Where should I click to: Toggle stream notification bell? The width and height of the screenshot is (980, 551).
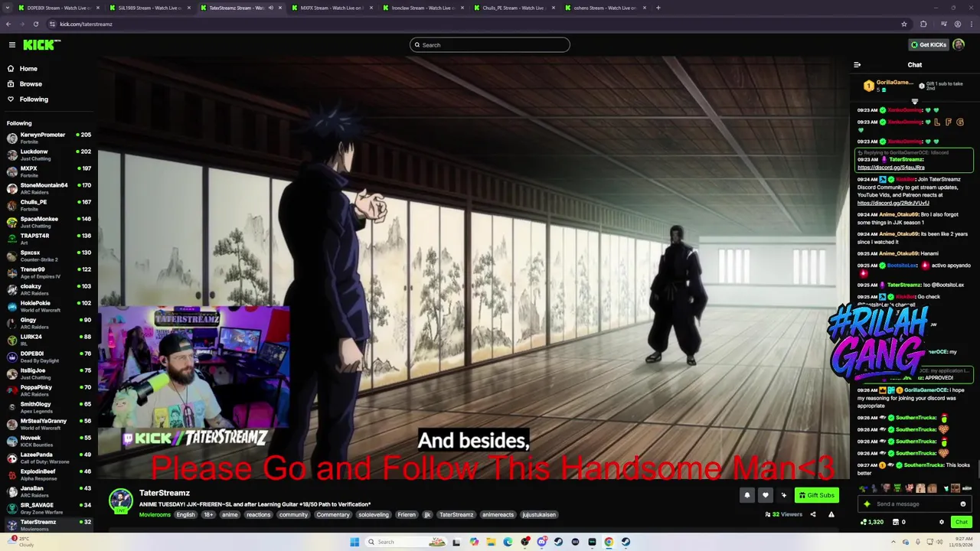click(x=747, y=495)
